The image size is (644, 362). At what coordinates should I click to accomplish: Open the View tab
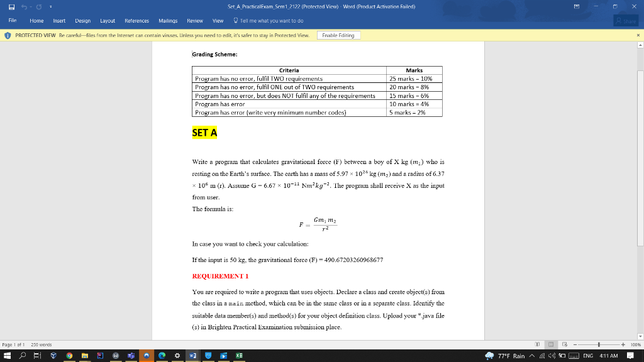[218, 21]
